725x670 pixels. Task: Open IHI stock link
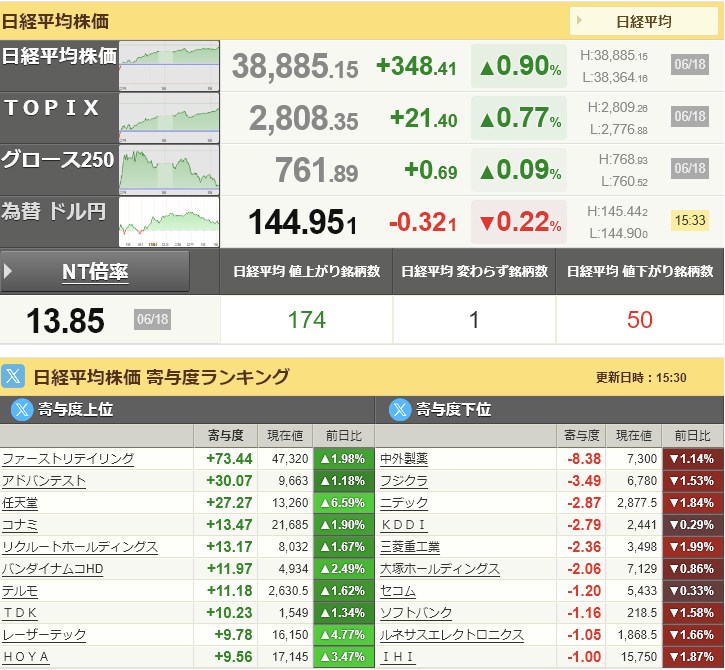pos(397,657)
